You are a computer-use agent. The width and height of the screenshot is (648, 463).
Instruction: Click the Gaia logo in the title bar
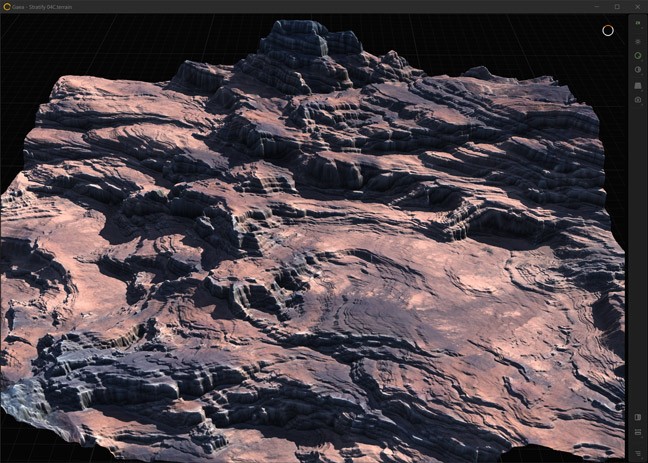tap(7, 6)
